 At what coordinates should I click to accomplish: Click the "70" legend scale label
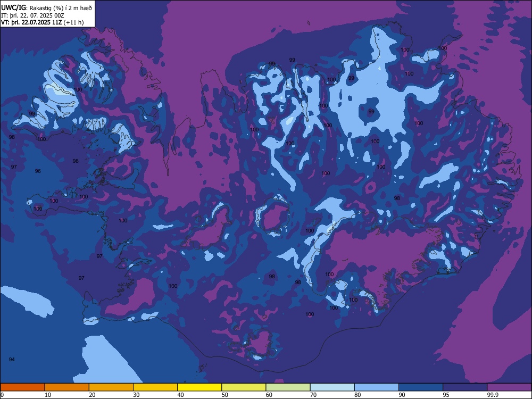click(x=313, y=395)
